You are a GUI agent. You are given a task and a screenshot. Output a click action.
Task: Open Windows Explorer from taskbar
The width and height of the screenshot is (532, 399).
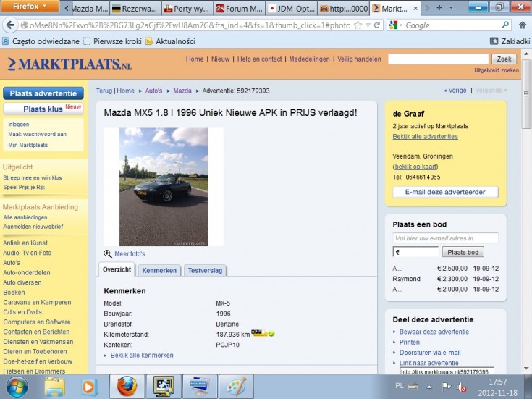pos(54,387)
